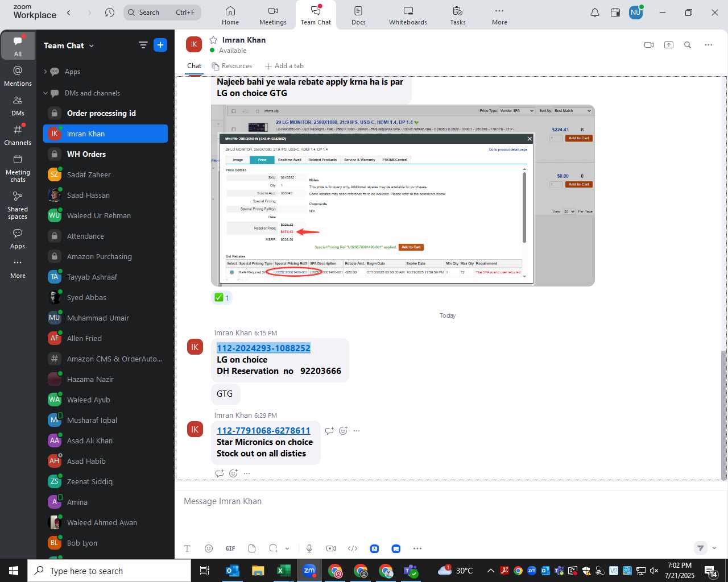Viewport: 728px width, 582px height.
Task: Click the share screen icon in header
Action: (x=669, y=45)
